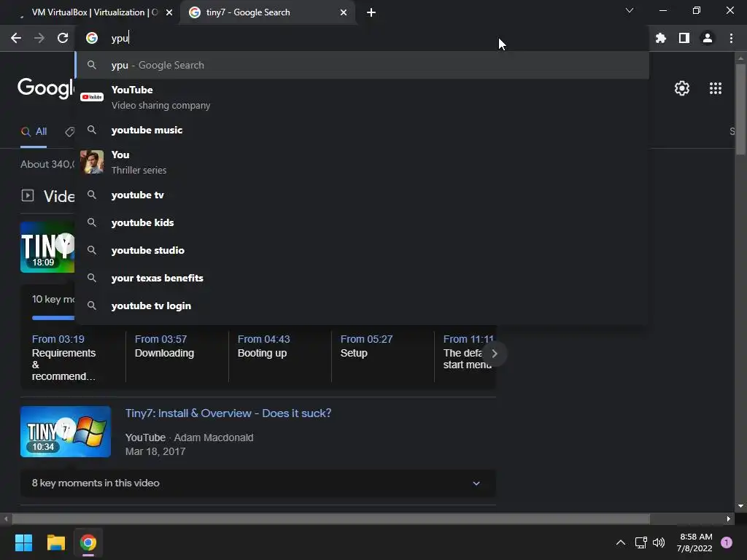Image resolution: width=747 pixels, height=560 pixels.
Task: Open the 18:09 Tiny7 video thumbnail
Action: [47, 247]
